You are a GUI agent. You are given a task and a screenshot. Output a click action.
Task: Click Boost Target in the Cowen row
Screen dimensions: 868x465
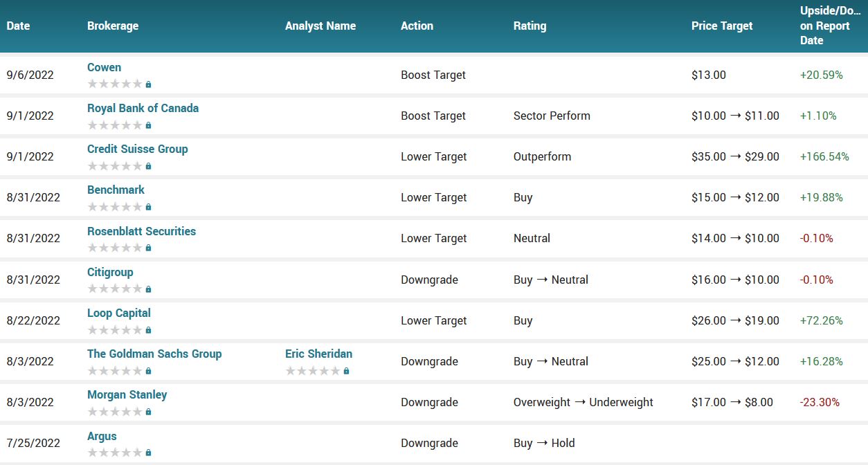pyautogui.click(x=433, y=75)
